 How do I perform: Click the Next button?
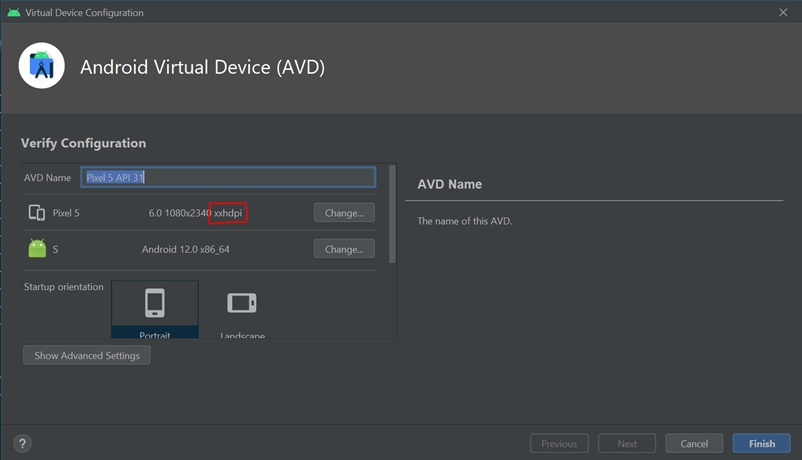pos(627,444)
